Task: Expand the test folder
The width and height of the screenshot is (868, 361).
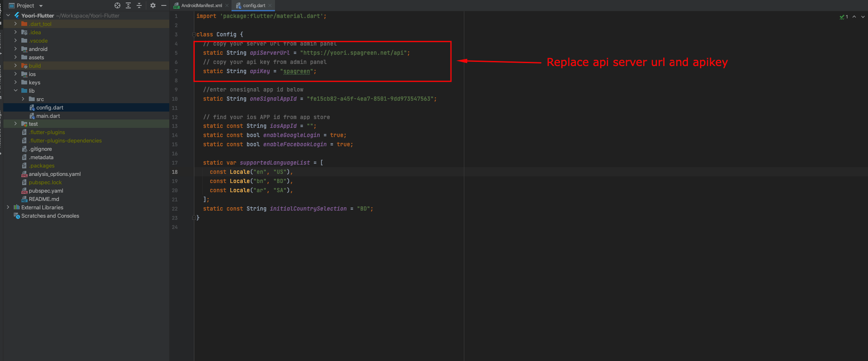Action: (15, 124)
